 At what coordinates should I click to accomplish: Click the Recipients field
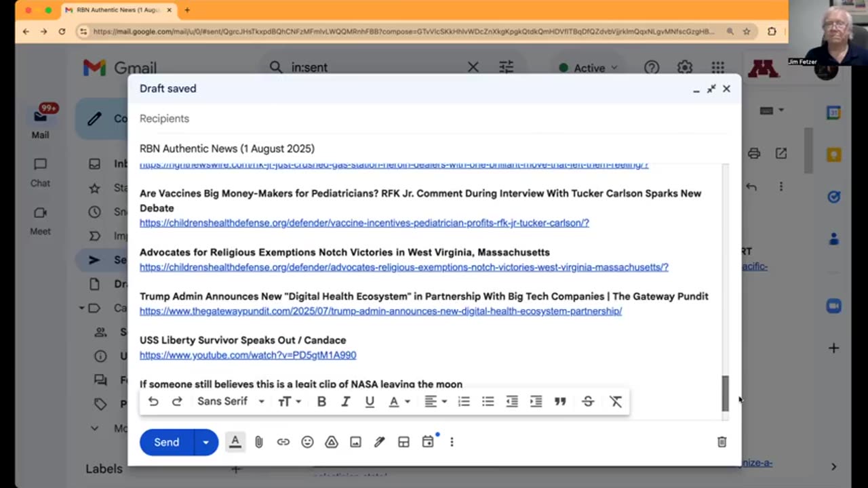point(434,119)
